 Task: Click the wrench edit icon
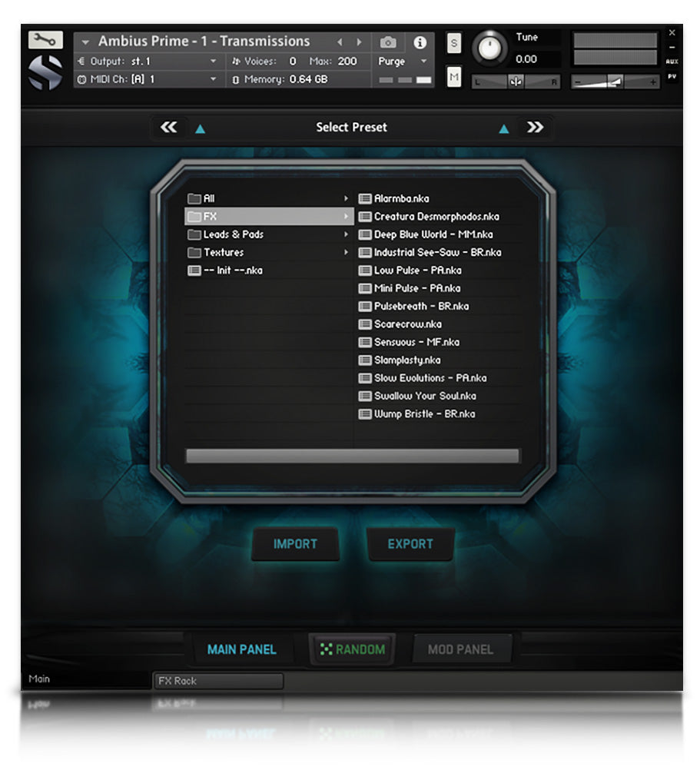[45, 41]
